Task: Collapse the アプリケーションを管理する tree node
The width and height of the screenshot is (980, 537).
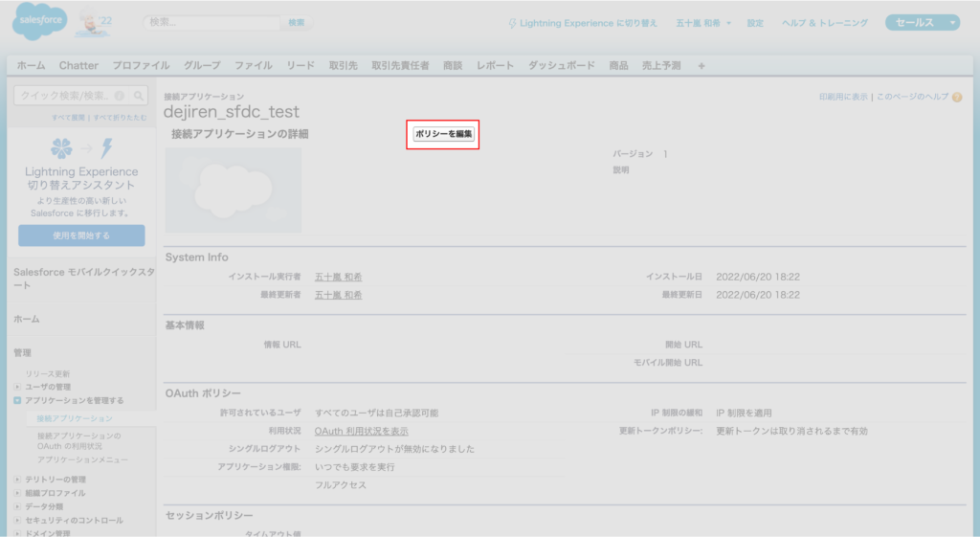Action: coord(18,400)
